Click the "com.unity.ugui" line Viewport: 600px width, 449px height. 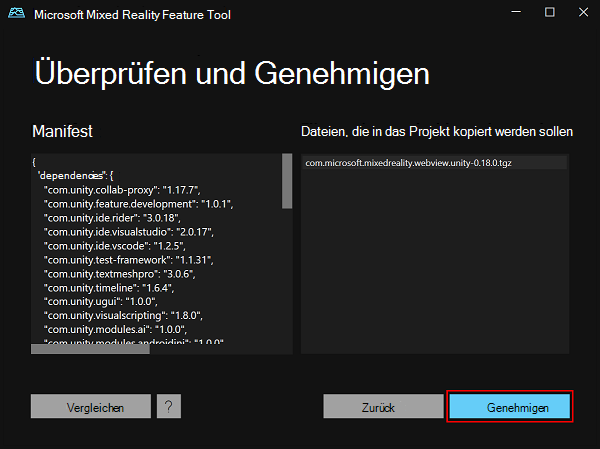(x=101, y=302)
